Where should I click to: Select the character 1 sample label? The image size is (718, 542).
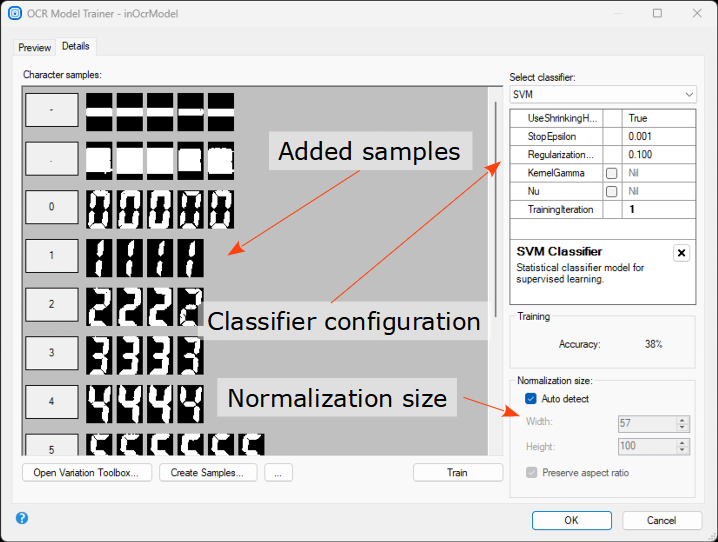pos(51,256)
